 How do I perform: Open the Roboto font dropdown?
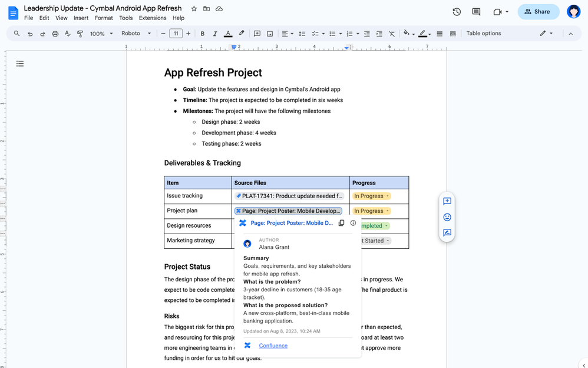pyautogui.click(x=136, y=34)
